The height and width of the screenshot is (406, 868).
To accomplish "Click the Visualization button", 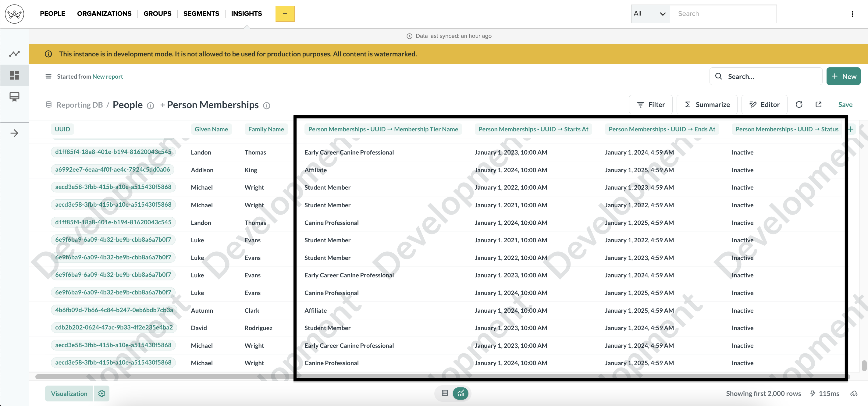I will (x=69, y=393).
